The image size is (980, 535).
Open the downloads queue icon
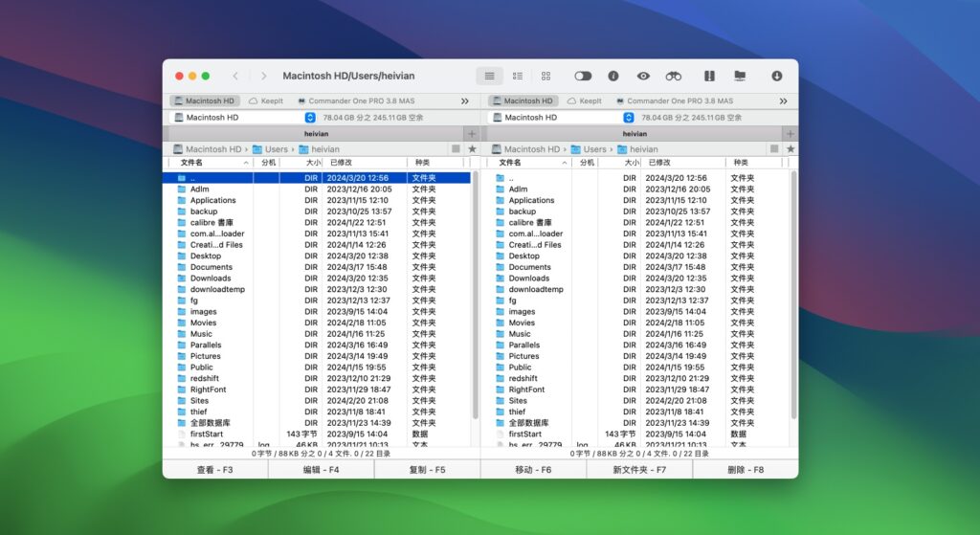point(776,76)
